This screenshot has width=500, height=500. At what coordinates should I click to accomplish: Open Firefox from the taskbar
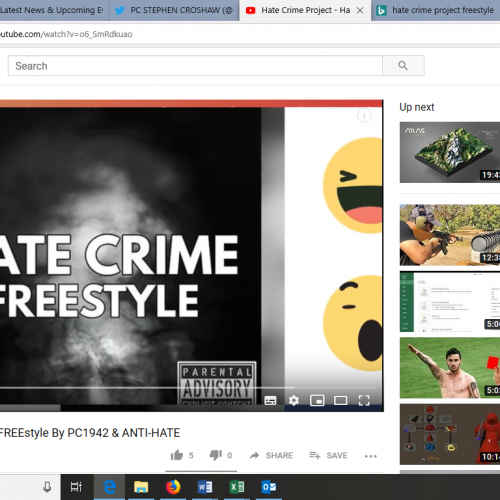pos(173,487)
